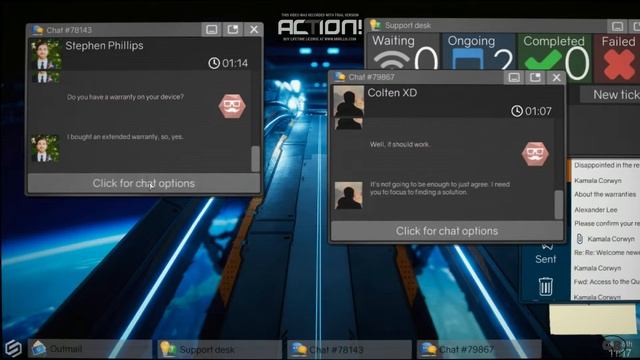Minimize the Chat #78143 window

coord(211,29)
